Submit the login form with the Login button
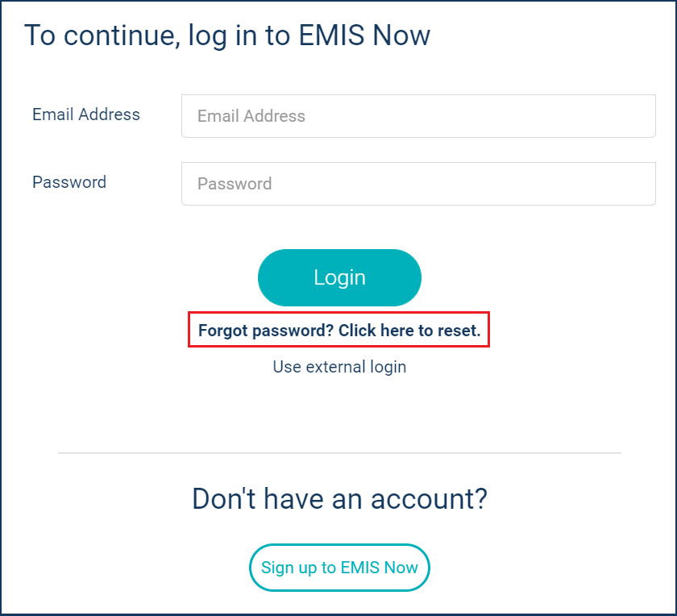This screenshot has width=677, height=616. coord(338,277)
